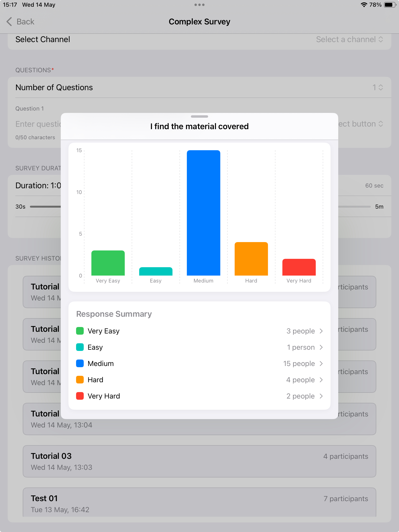Tap the Back chevron icon

pos(9,22)
